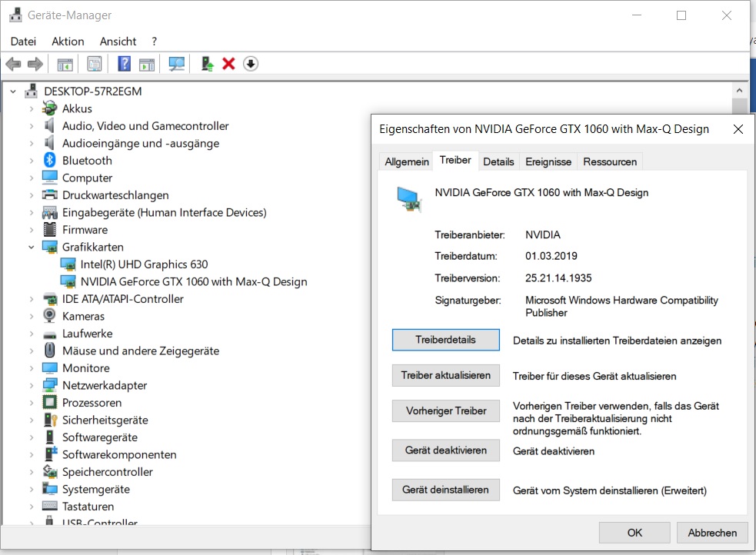Image resolution: width=756 pixels, height=555 pixels.
Task: Click the Gerät deinstallieren button
Action: (445, 490)
